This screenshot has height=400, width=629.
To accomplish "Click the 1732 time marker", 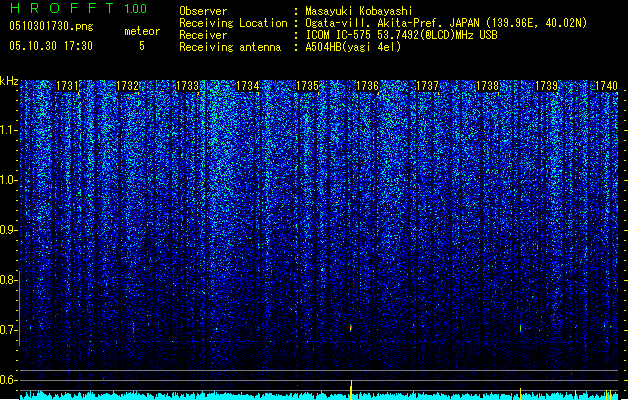I will 127,86.
